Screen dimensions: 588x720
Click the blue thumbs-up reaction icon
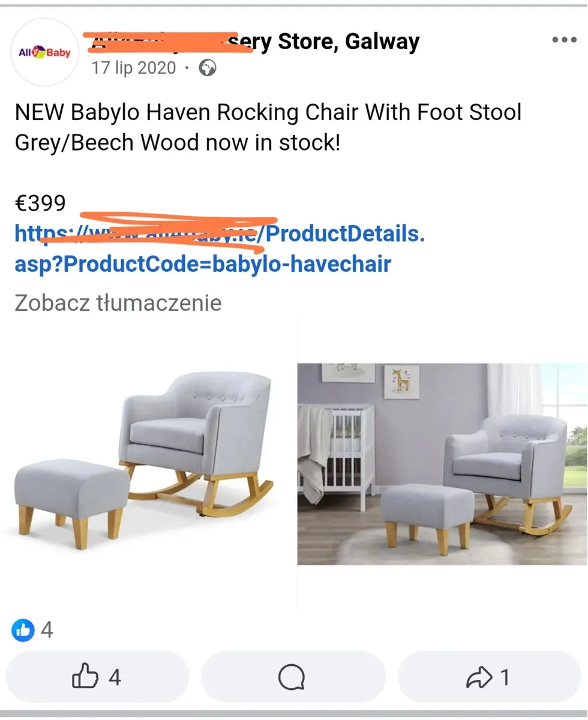click(x=23, y=630)
